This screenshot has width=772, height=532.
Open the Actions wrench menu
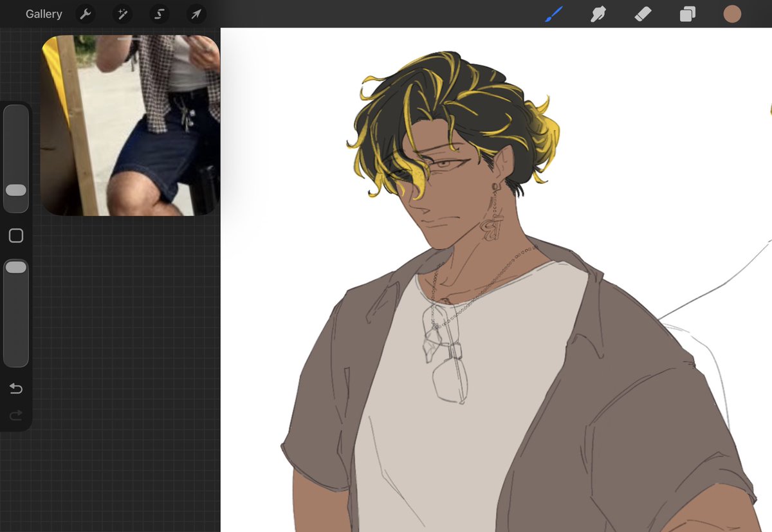84,14
